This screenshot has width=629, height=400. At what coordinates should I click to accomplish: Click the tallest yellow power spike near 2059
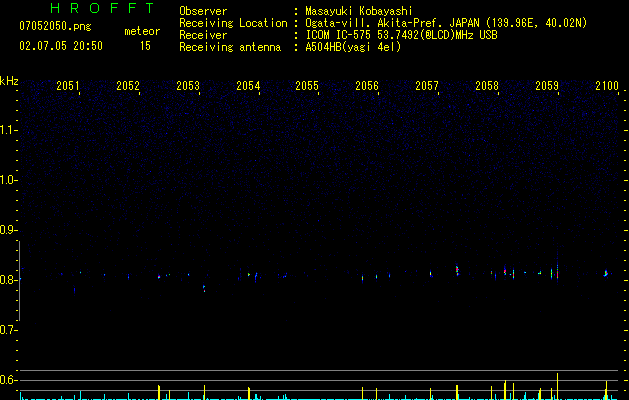pyautogui.click(x=557, y=386)
